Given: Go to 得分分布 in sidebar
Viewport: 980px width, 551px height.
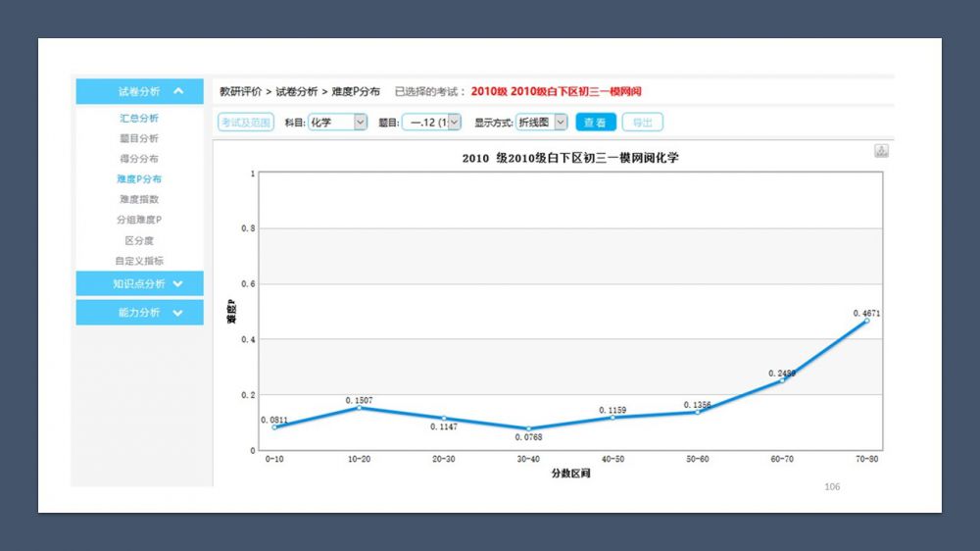Looking at the screenshot, I should pyautogui.click(x=139, y=159).
